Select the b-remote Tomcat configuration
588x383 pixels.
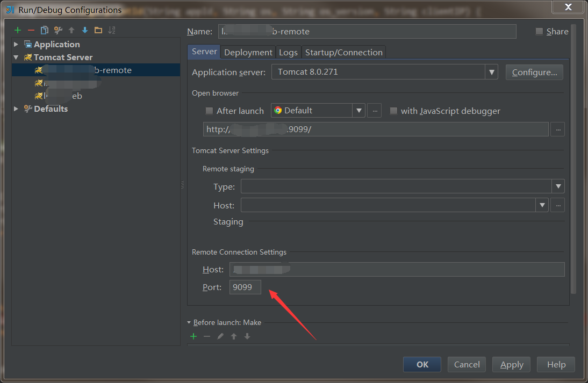point(96,70)
